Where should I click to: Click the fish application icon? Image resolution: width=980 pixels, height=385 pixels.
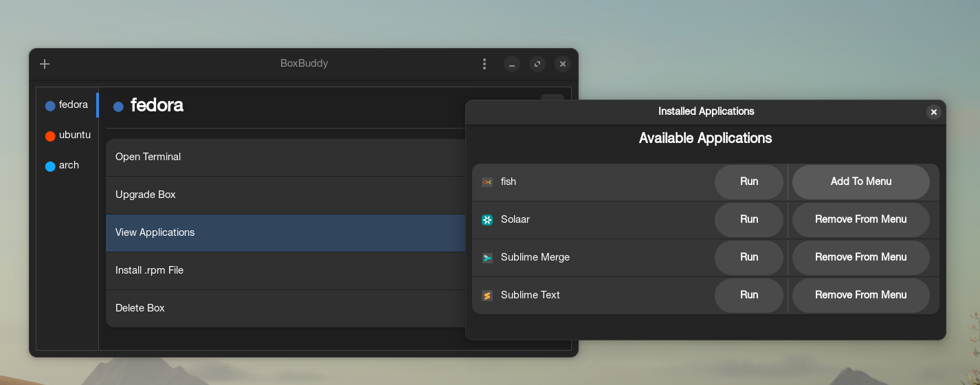click(x=487, y=182)
